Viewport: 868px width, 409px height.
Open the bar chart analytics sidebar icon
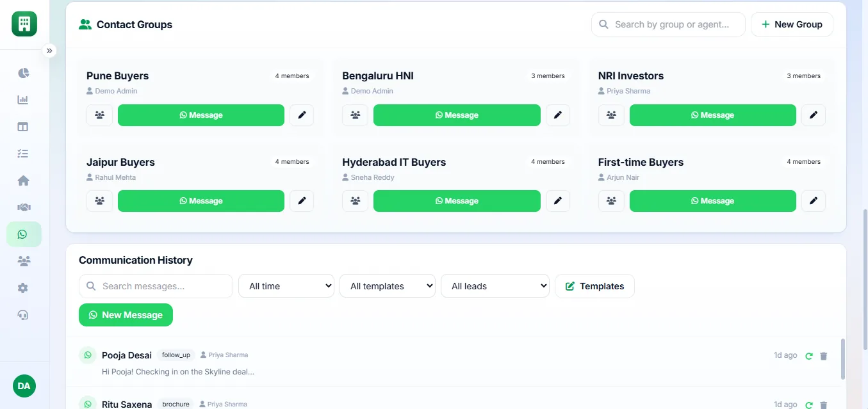tap(24, 100)
